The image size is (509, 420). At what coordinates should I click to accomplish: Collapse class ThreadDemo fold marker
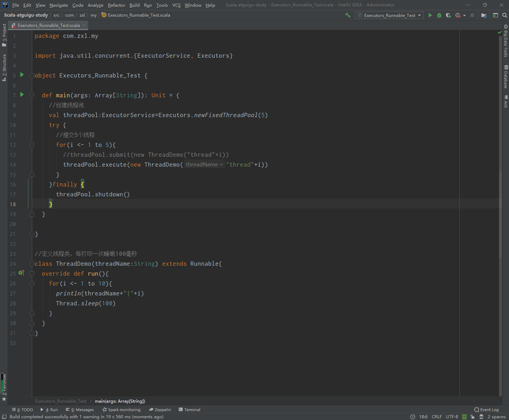click(32, 264)
